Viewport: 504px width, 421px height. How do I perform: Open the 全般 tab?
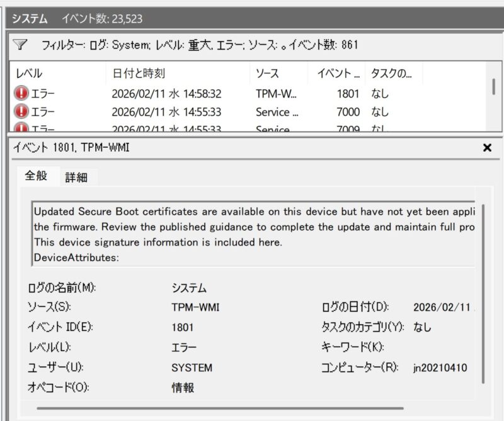36,176
